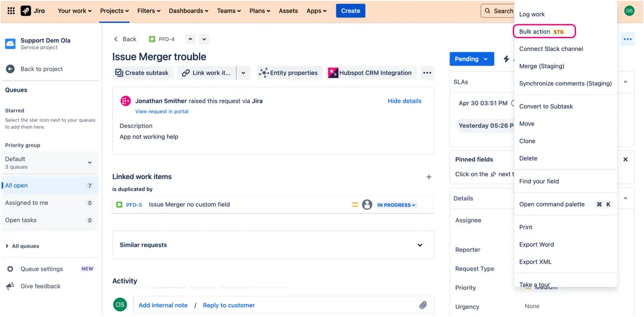
Task: Choose Convert to Subtask menu entry
Action: tap(546, 107)
